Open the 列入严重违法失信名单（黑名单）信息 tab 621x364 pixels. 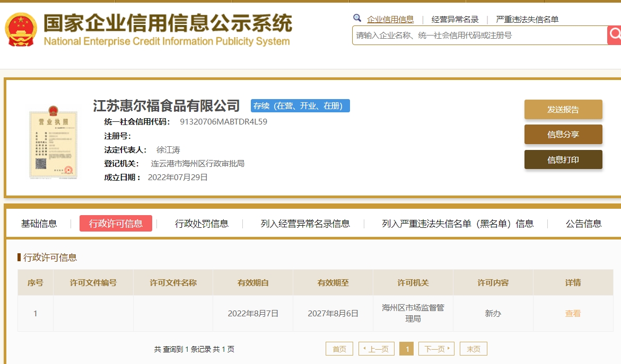point(458,224)
